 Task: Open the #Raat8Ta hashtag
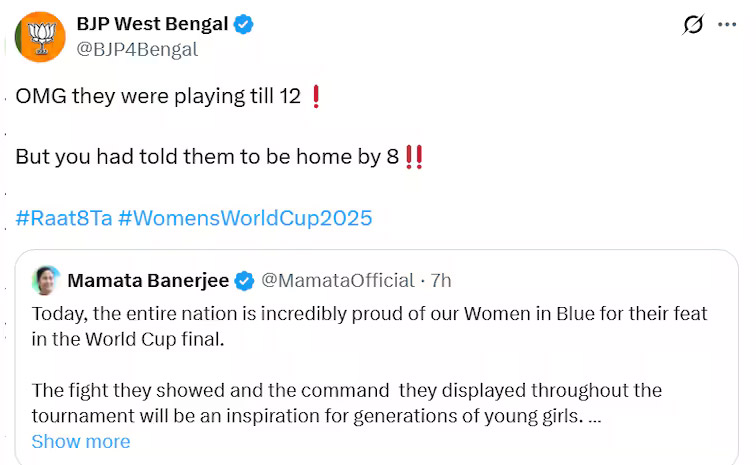point(63,218)
